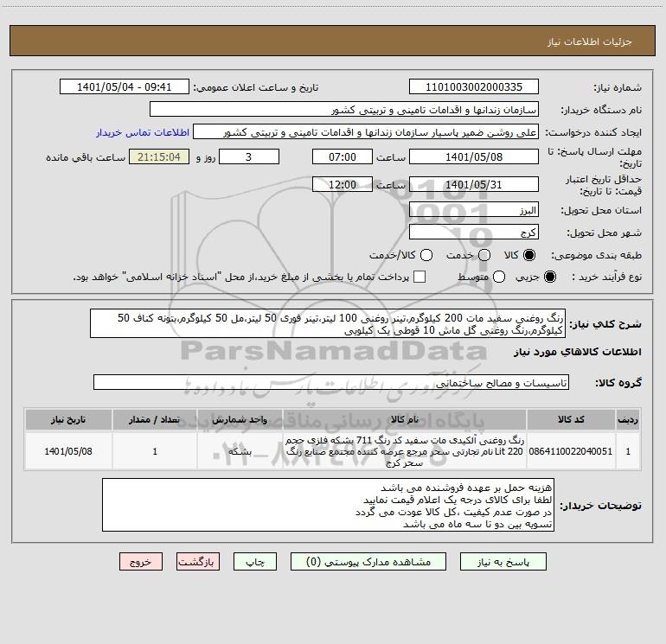Click the buyer notes text area
The height and width of the screenshot is (644, 666).
(x=328, y=505)
